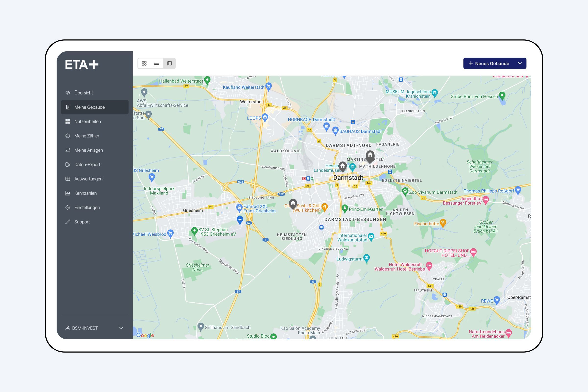Image resolution: width=588 pixels, height=392 pixels.
Task: Click the AWS Abfall-Wirtschafts-Service pin
Action: point(144,93)
